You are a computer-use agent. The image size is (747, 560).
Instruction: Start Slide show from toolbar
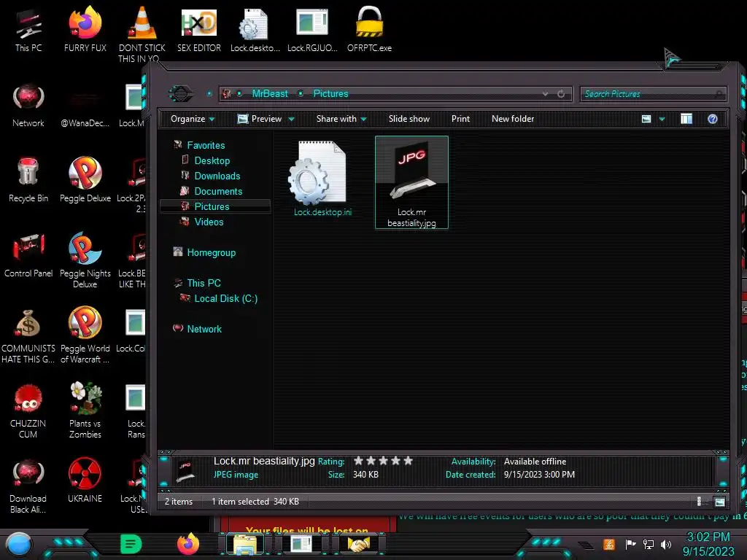point(409,119)
